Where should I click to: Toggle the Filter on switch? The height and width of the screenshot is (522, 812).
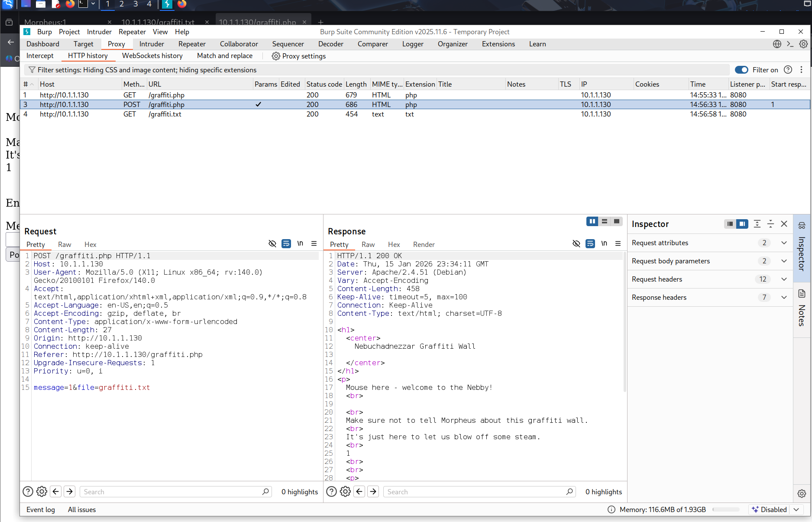741,70
